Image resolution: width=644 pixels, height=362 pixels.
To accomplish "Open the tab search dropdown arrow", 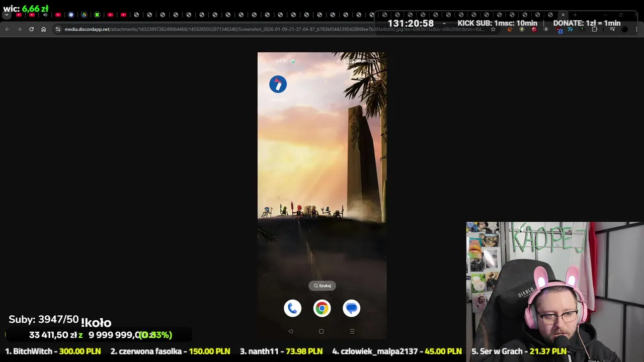I will pos(7,15).
